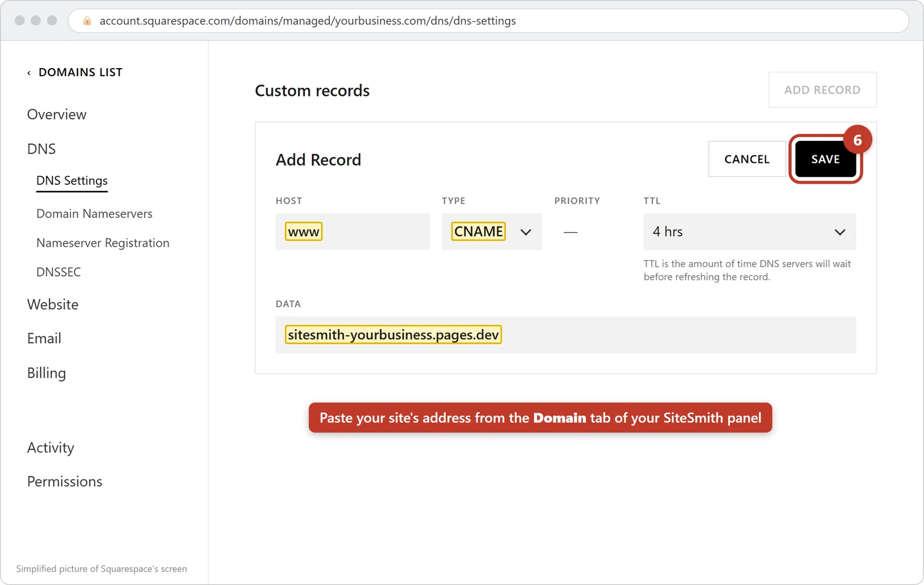
Task: Click the lock icon in the address bar
Action: (87, 21)
